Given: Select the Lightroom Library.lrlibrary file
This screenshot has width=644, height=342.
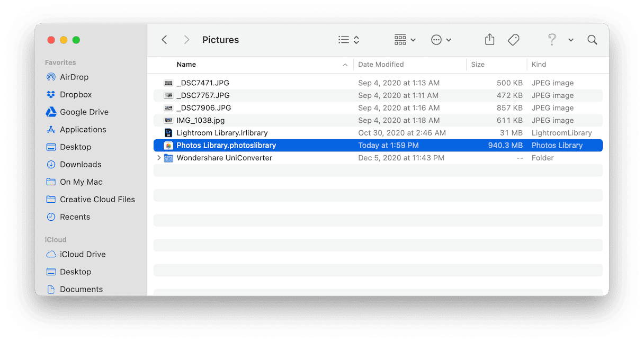Looking at the screenshot, I should pos(222,133).
